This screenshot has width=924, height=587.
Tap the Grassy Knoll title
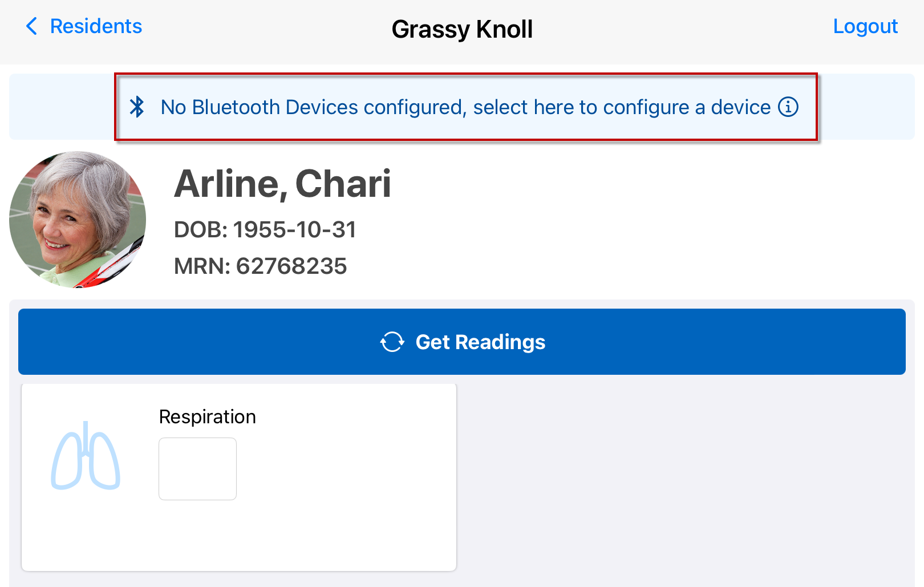pos(462,29)
